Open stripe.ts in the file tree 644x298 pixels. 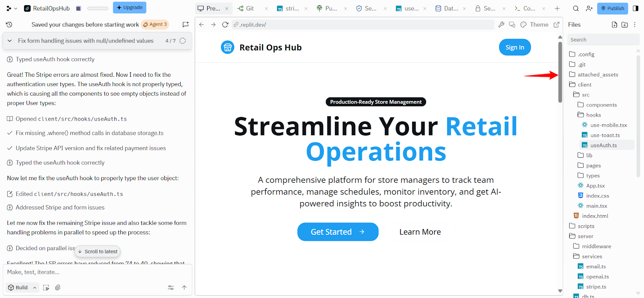[596, 287]
